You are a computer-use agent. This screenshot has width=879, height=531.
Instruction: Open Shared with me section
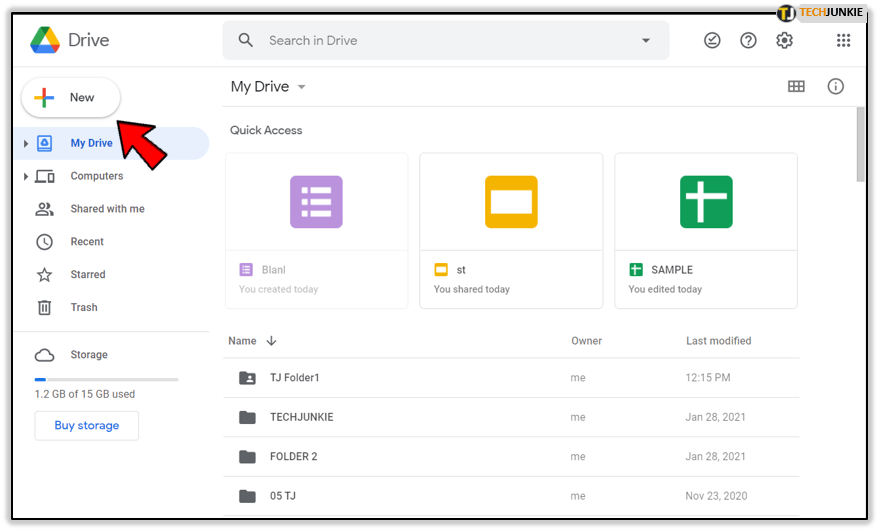point(106,209)
